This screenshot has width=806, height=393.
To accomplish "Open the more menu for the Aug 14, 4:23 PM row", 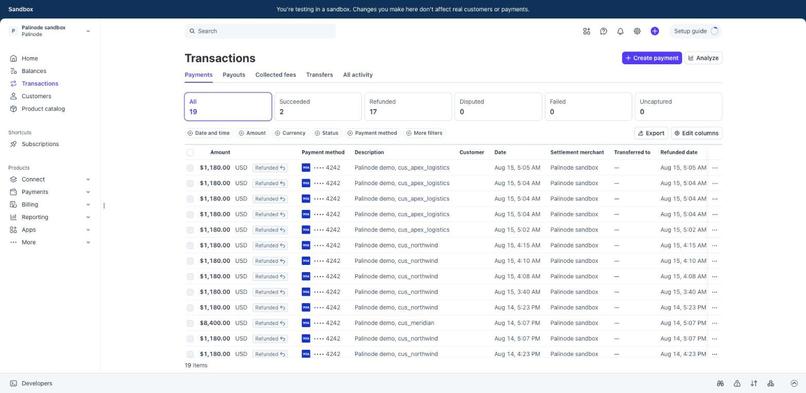I will coord(715,354).
